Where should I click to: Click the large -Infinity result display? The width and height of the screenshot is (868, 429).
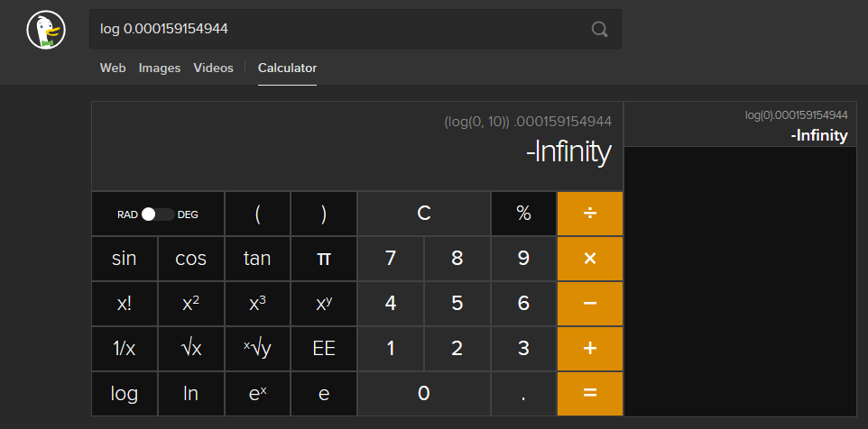click(x=569, y=152)
